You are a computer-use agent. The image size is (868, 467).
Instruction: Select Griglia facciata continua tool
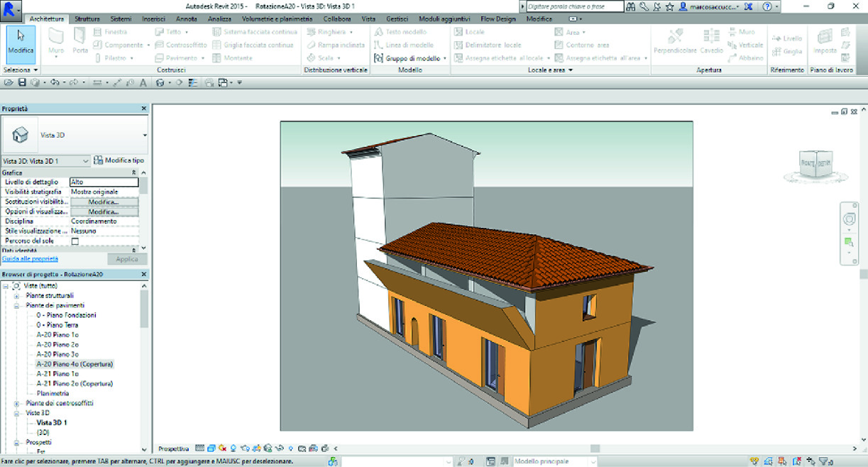coord(253,45)
